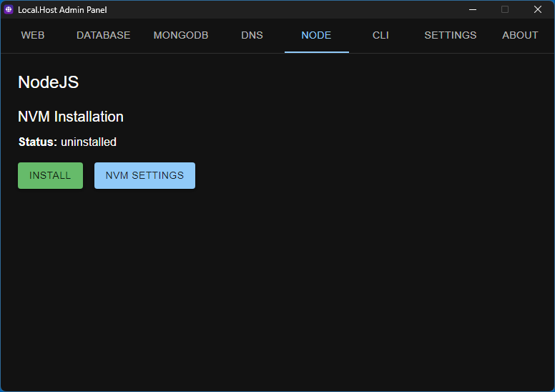
Task: Go to the MONGODB tab
Action: click(x=181, y=36)
